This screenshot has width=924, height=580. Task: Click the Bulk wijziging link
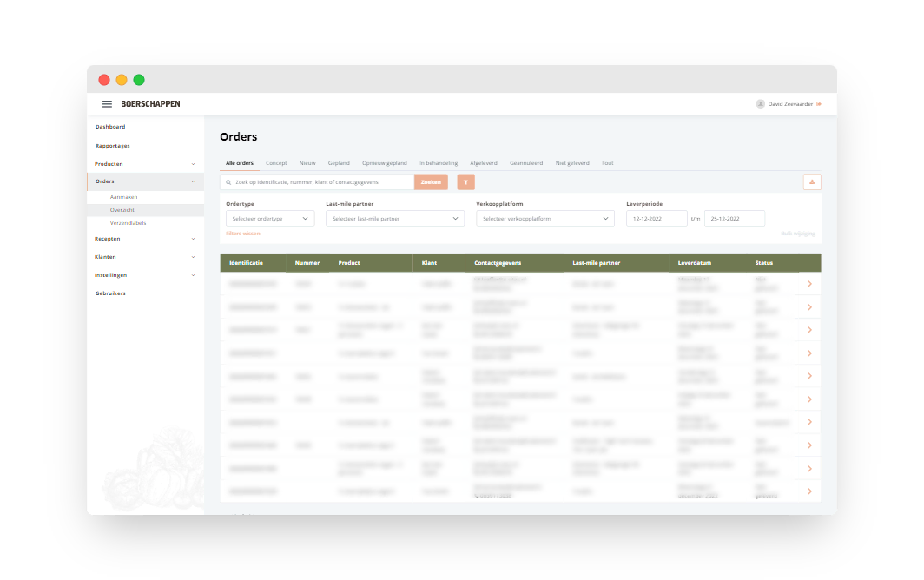tap(798, 234)
